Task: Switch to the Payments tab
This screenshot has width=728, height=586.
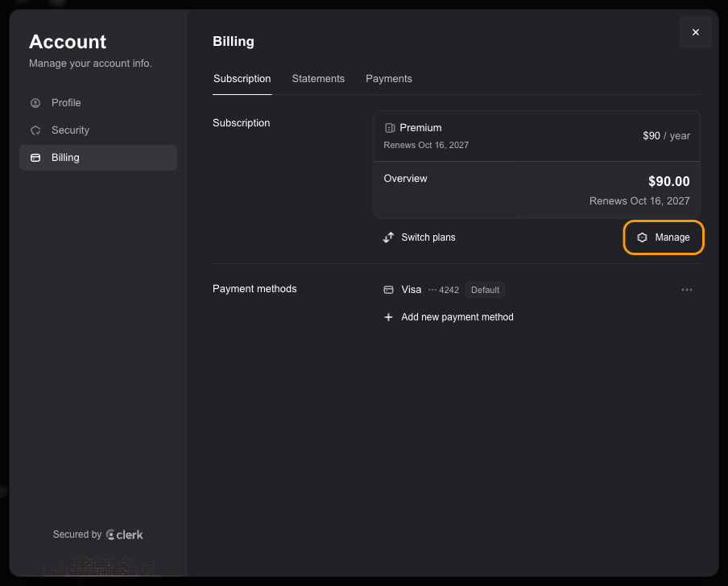Action: click(x=389, y=79)
